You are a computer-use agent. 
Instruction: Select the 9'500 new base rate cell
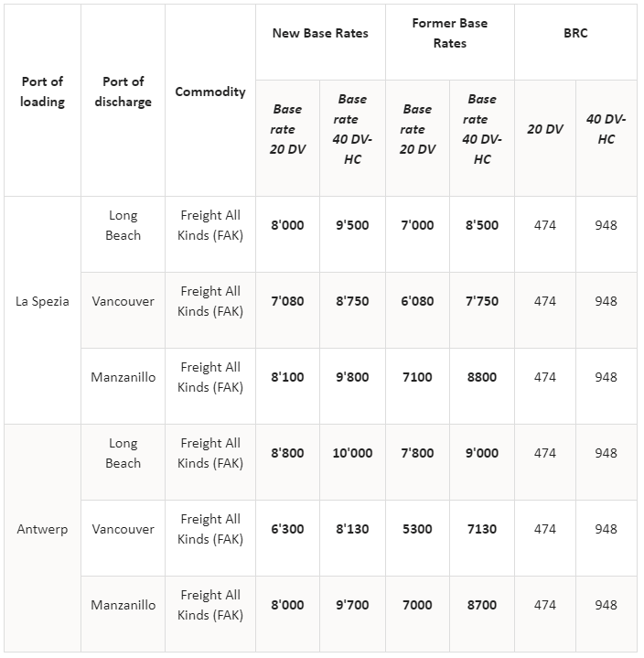pos(352,225)
